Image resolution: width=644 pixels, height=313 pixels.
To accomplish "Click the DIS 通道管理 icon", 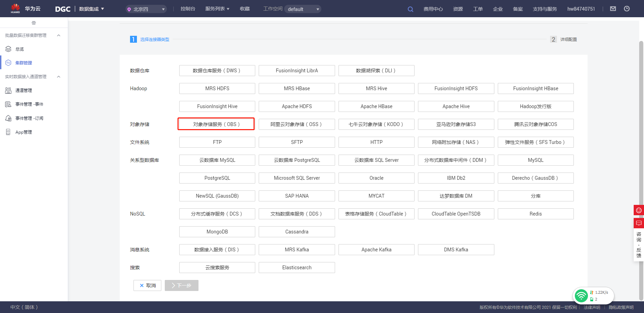I will click(x=8, y=90).
